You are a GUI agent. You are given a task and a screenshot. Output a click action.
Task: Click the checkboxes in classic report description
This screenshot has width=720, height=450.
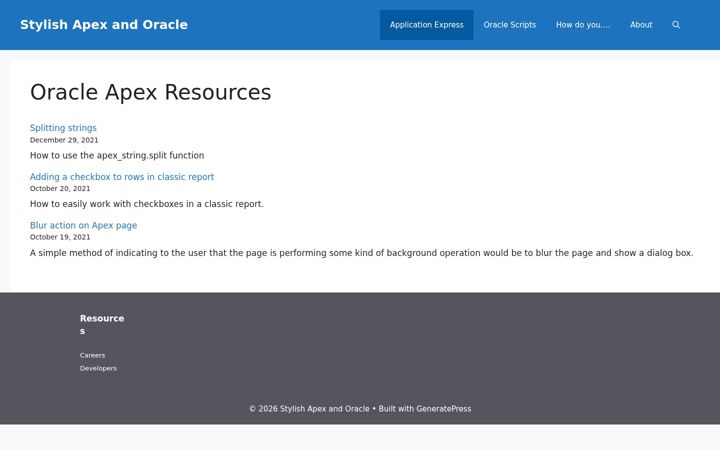tap(147, 204)
